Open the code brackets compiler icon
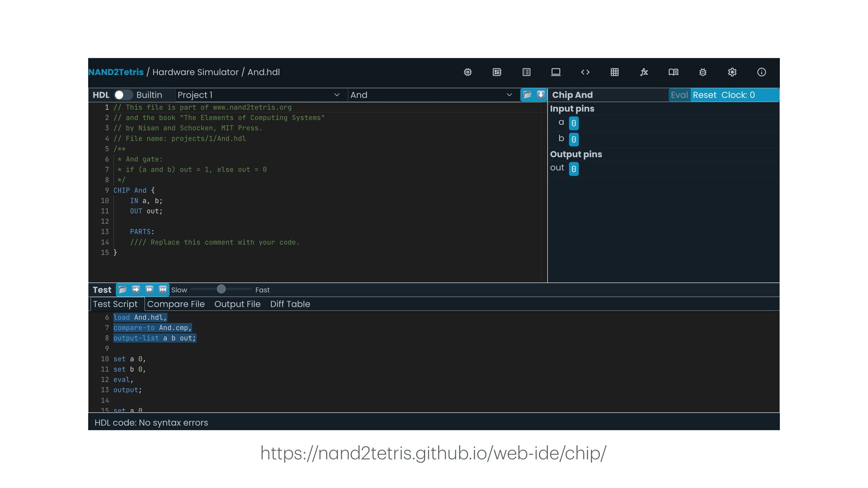Screen dimensions: 868x488 coord(585,72)
